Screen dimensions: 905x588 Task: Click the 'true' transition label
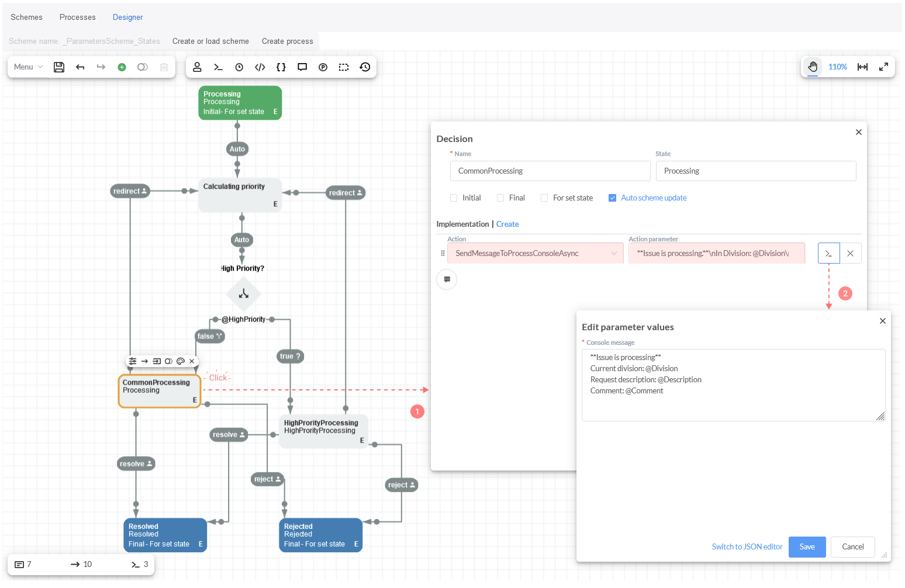pyautogui.click(x=290, y=357)
